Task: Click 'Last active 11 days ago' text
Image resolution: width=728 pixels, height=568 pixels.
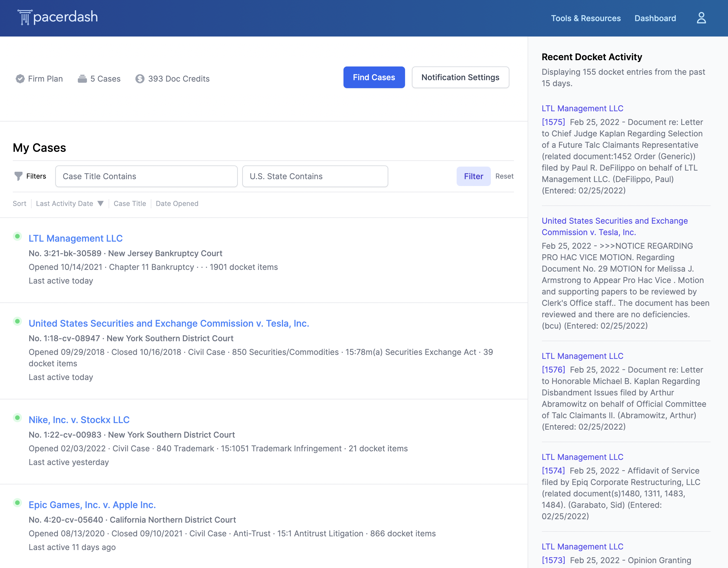Action: (72, 547)
